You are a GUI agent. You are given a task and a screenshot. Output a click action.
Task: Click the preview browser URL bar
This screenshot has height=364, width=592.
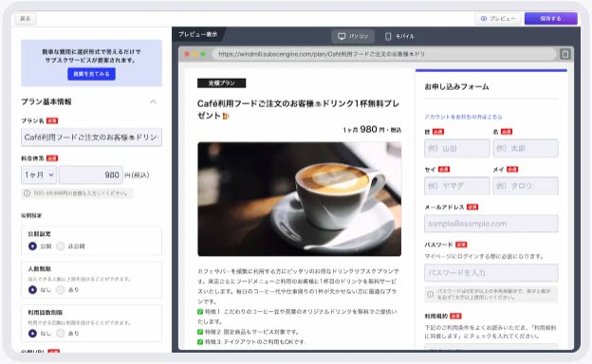pyautogui.click(x=383, y=54)
